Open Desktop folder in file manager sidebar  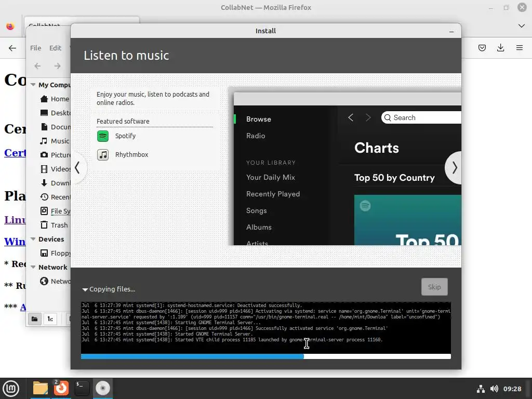pos(55,113)
